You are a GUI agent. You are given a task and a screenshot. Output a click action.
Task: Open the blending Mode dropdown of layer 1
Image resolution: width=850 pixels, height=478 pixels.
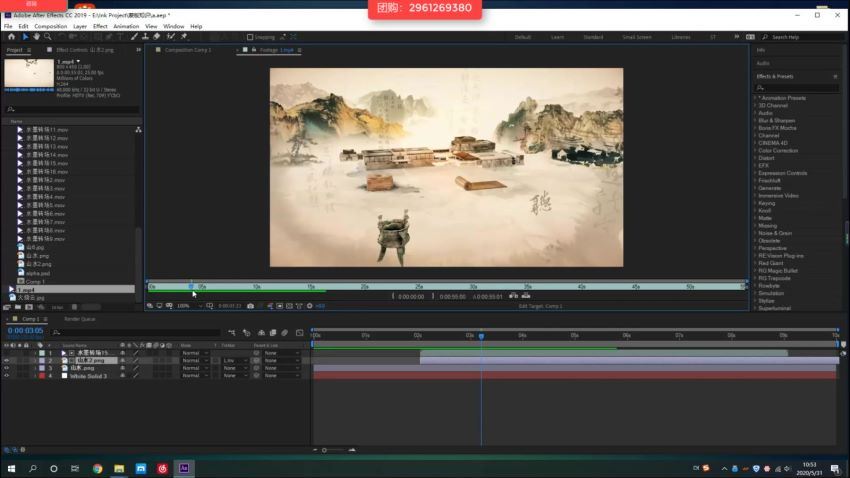click(195, 353)
